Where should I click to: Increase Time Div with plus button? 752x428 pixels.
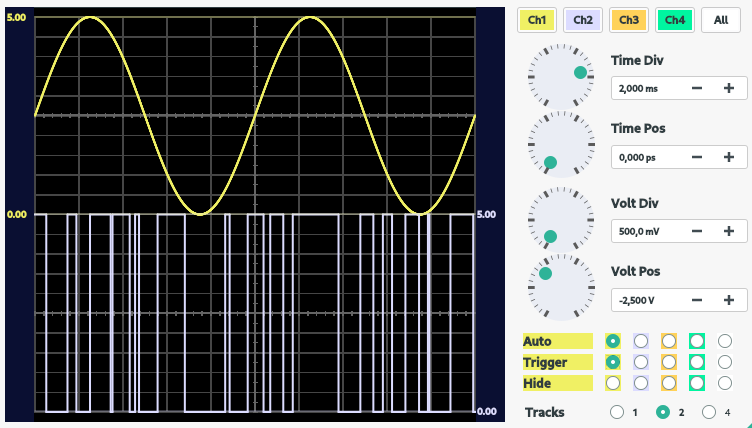pos(729,89)
